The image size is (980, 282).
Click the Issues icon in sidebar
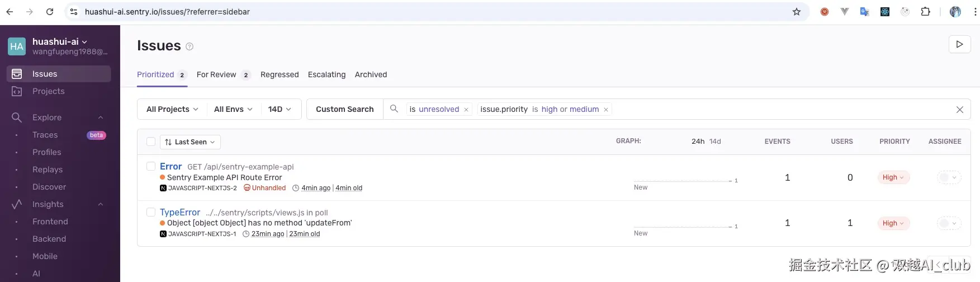pyautogui.click(x=17, y=74)
